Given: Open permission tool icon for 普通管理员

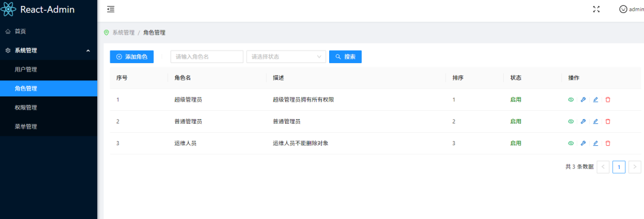Looking at the screenshot, I should [x=583, y=121].
